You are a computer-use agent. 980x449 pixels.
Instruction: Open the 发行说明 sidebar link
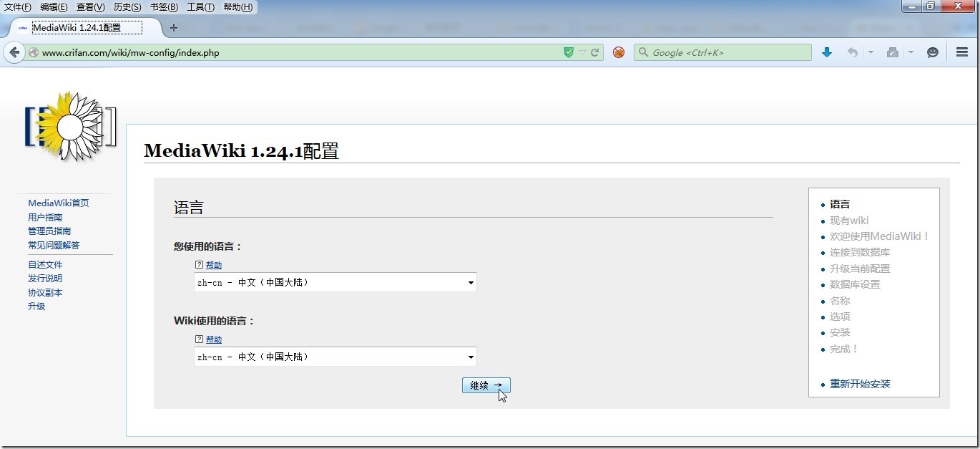[x=45, y=278]
